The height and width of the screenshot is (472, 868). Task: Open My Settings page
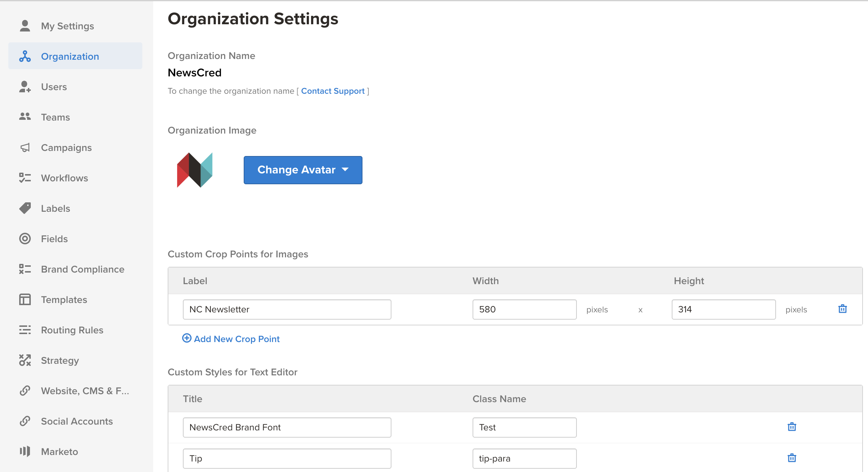point(75,26)
